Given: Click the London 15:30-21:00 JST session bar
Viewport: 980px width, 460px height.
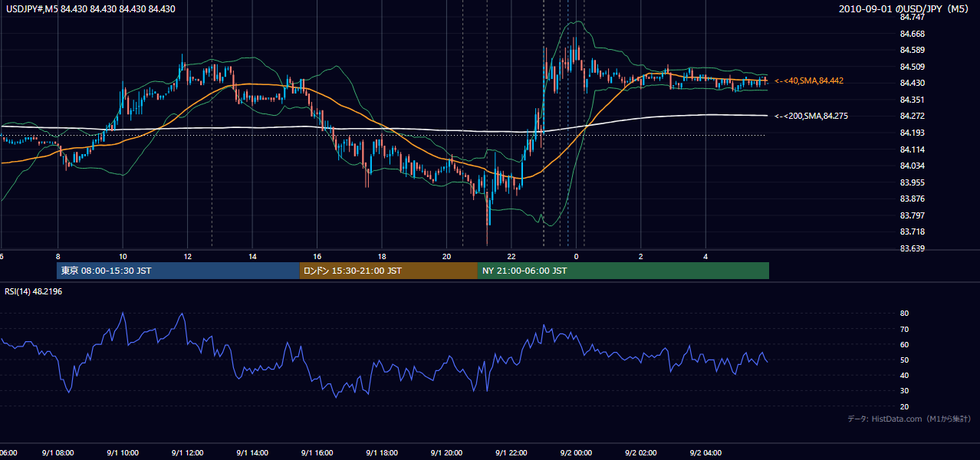Looking at the screenshot, I should coord(389,271).
